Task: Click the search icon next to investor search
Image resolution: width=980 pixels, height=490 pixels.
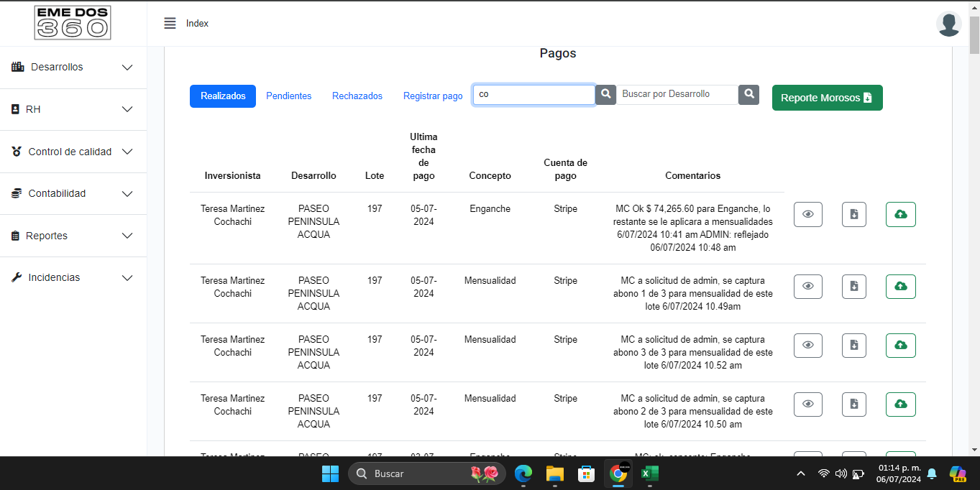Action: (605, 95)
